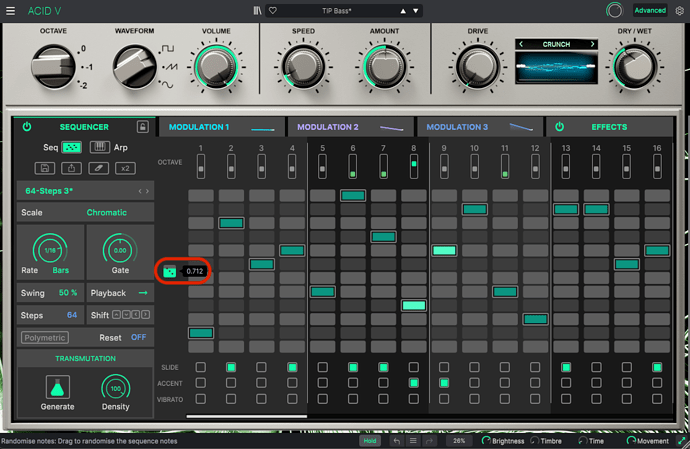690x449 pixels.
Task: Select next preset with down arrow
Action: (415, 11)
